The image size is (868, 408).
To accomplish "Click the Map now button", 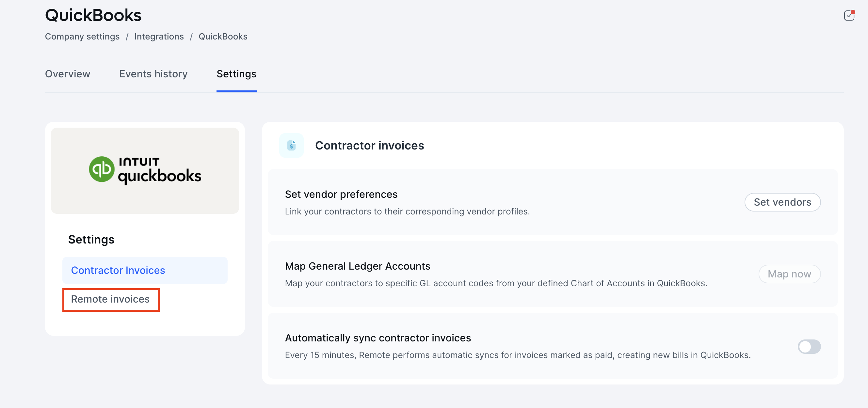I will 790,274.
